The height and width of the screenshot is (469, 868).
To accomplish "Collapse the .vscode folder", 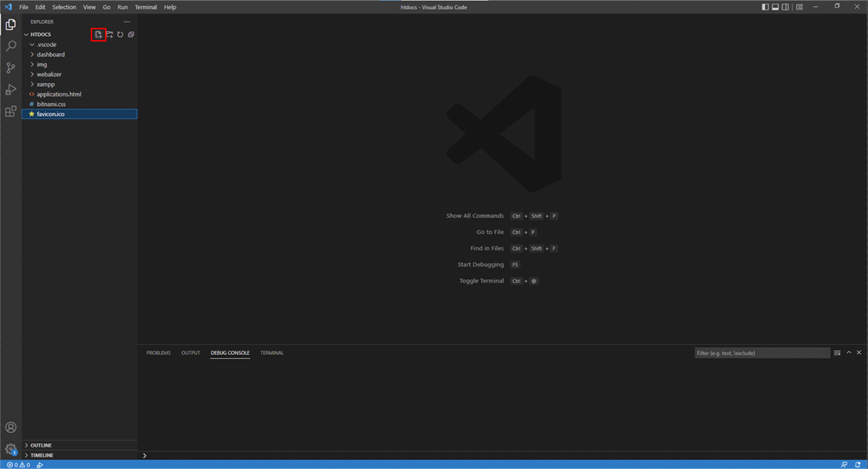I will click(32, 45).
